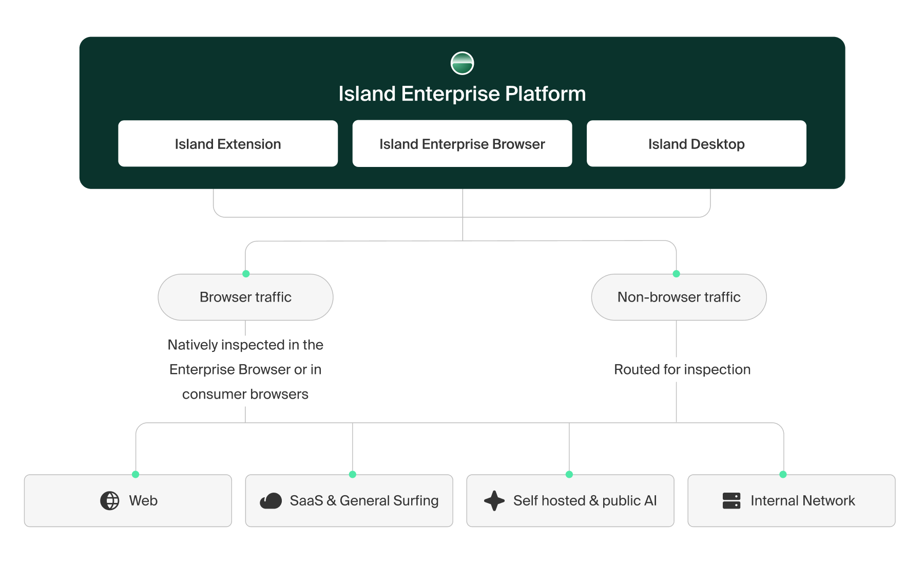This screenshot has height=581, width=924.
Task: Click the Browser traffic pill
Action: click(245, 297)
